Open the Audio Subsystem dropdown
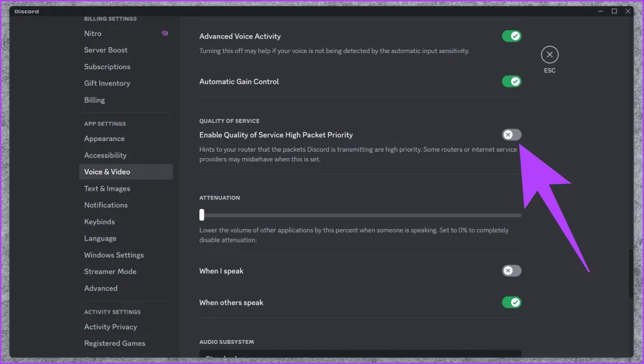Screen dimensions: 644x364 coord(360,356)
